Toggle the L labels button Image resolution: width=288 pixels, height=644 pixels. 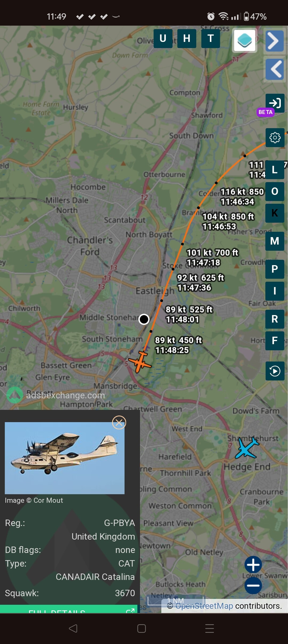tap(275, 170)
